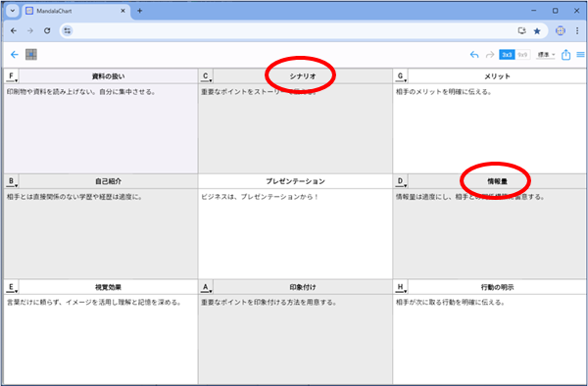Viewport: 588px width, 386px height.
Task: Undo the last edit
Action: point(474,55)
